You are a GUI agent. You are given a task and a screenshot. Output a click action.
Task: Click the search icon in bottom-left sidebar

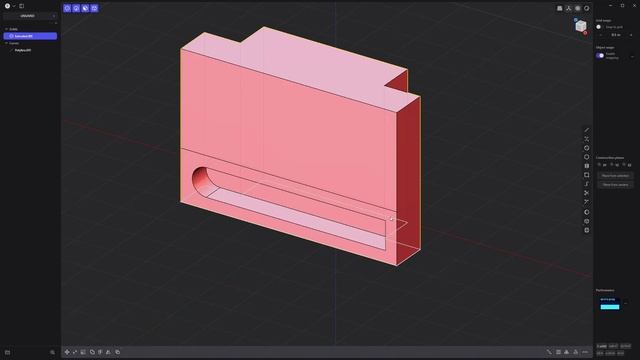pyautogui.click(x=52, y=352)
